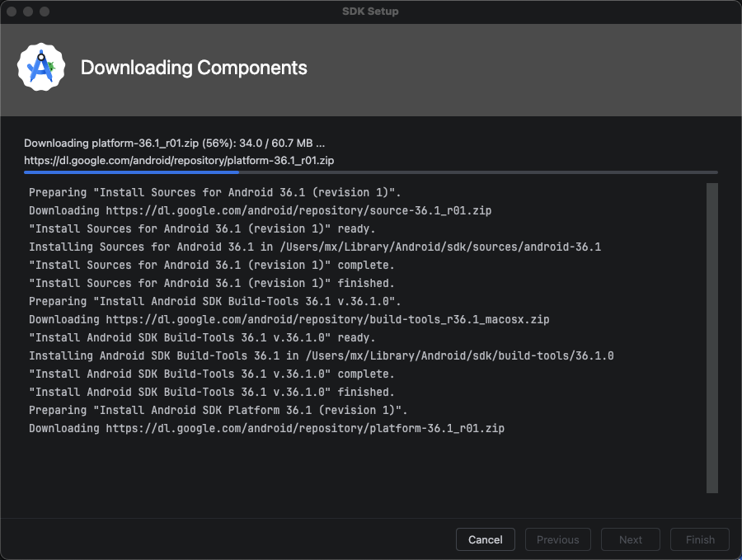This screenshot has width=742, height=560.
Task: Click the Android Studio logo icon
Action: (41, 68)
